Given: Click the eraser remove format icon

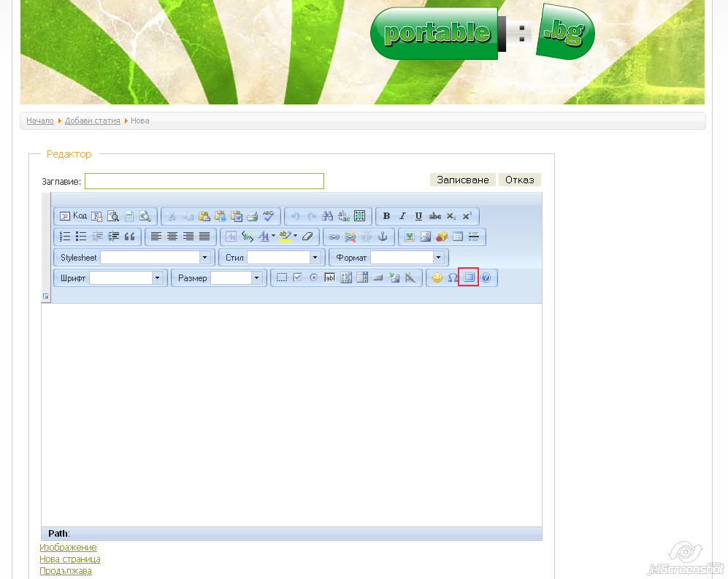Looking at the screenshot, I should click(x=307, y=237).
